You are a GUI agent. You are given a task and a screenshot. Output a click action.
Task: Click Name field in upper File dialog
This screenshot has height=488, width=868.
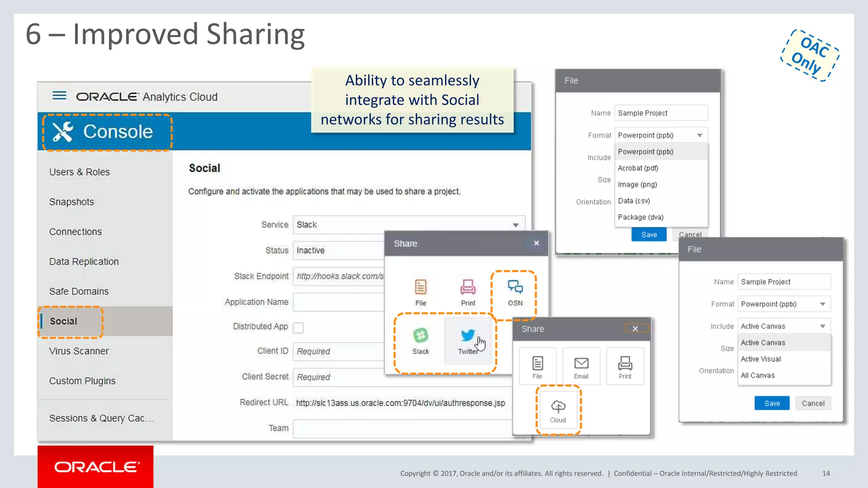tap(661, 113)
